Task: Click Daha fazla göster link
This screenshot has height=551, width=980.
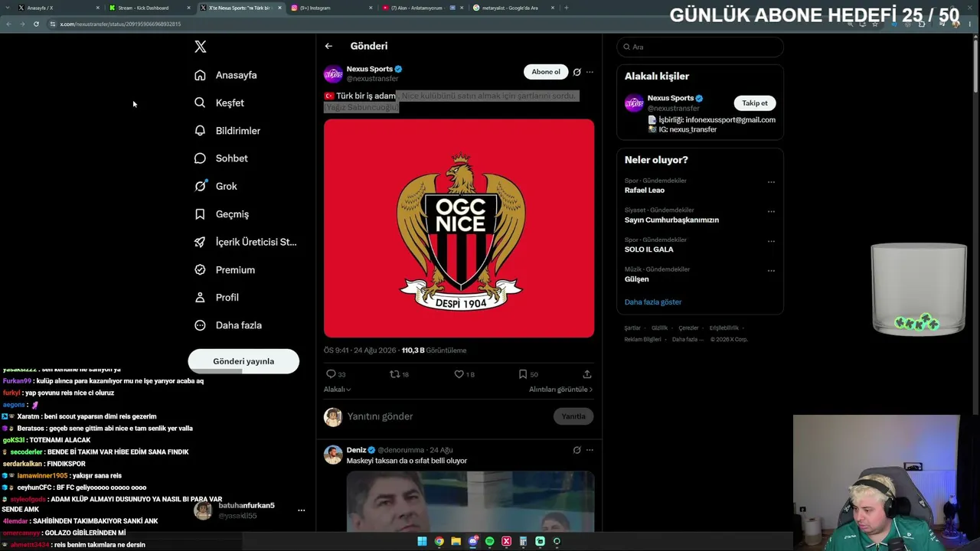Action: point(653,302)
